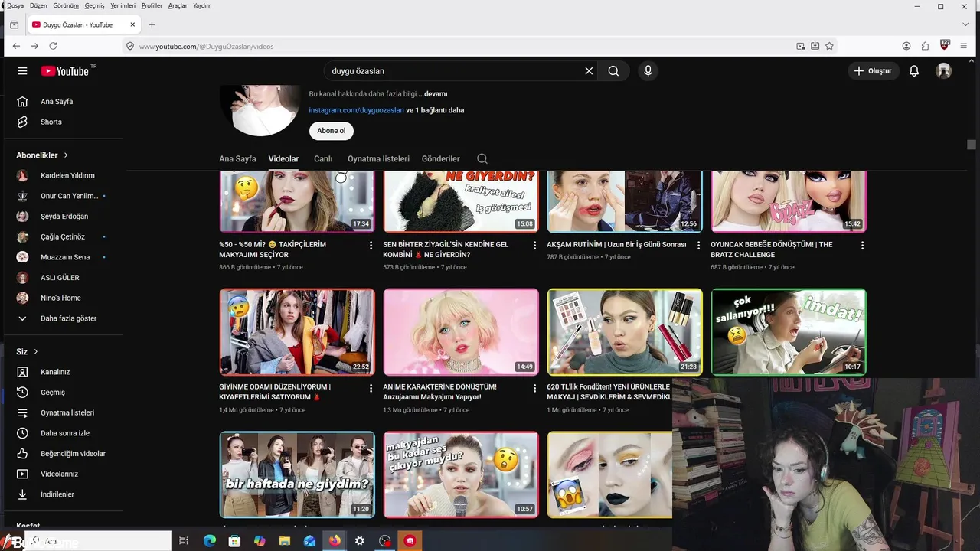The height and width of the screenshot is (551, 980).
Task: Switch to Oynatma listeleri channel tab
Action: click(x=378, y=159)
